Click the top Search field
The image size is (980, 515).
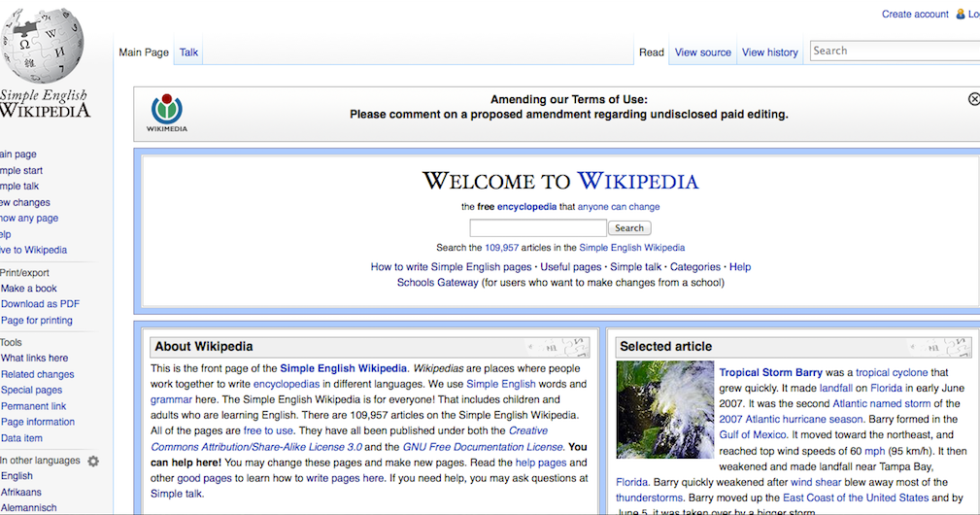pos(895,51)
